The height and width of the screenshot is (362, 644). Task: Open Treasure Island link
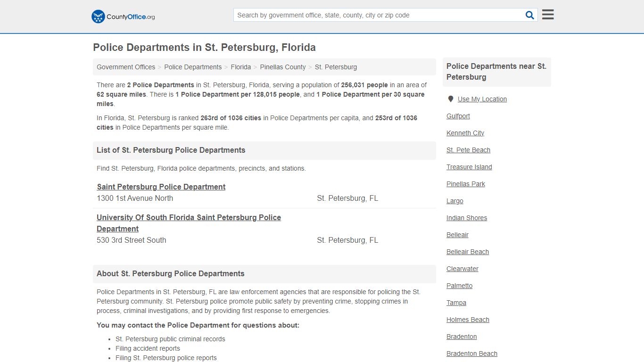(469, 167)
